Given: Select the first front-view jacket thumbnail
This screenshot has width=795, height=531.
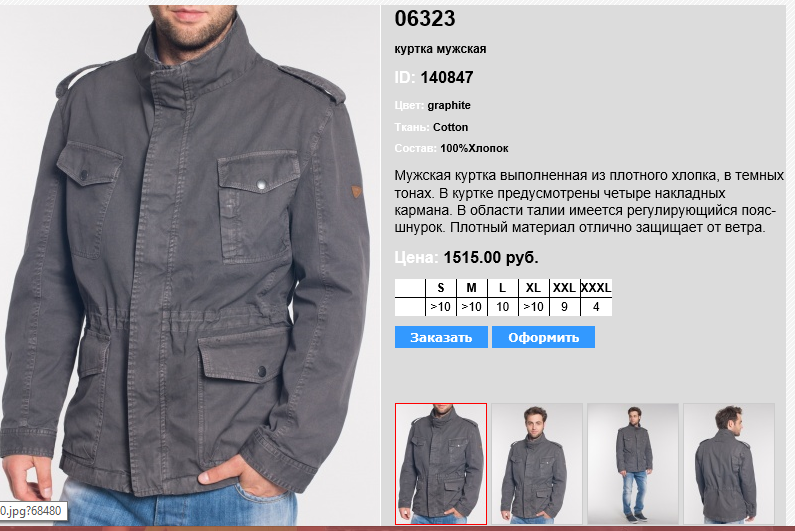Looking at the screenshot, I should (441, 464).
